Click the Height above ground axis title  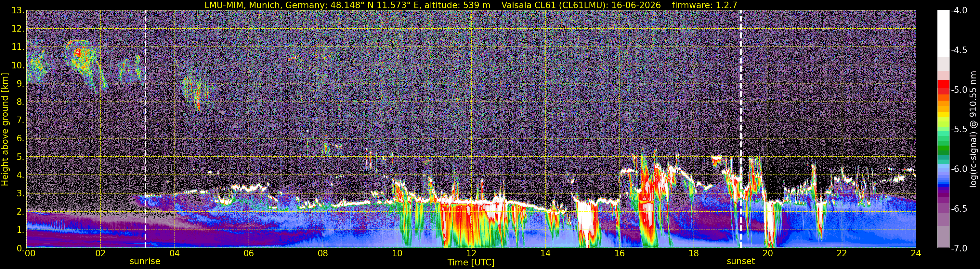pos(5,129)
